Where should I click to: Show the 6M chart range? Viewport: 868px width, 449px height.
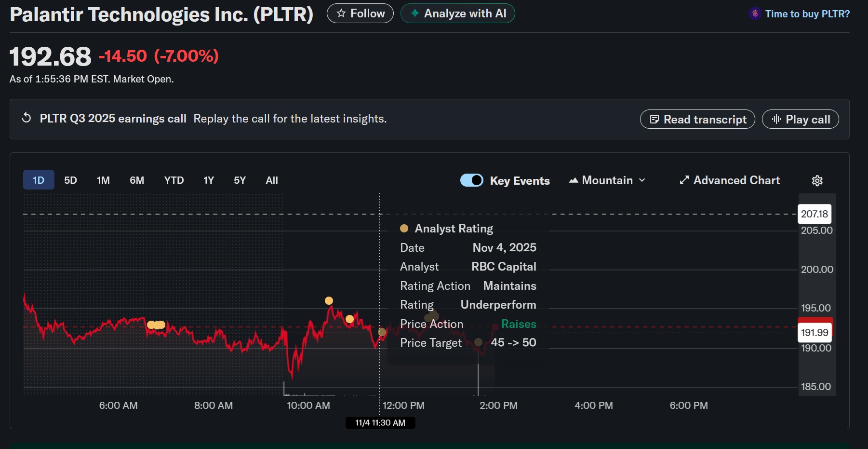pyautogui.click(x=137, y=180)
